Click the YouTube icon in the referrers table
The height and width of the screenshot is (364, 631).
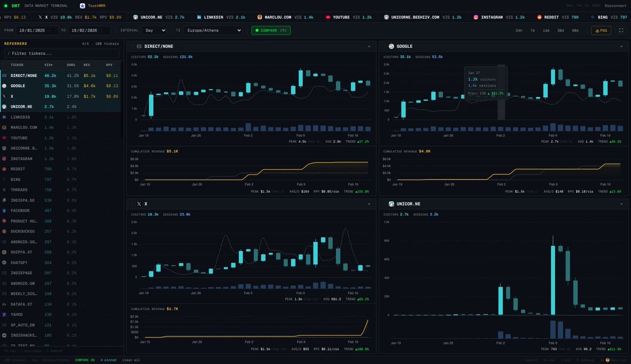(4, 138)
